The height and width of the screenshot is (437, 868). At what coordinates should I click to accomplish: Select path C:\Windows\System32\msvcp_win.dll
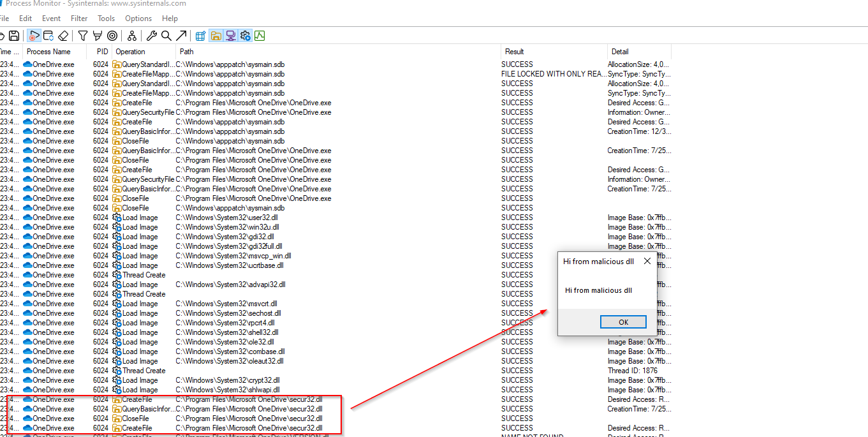[x=233, y=256]
